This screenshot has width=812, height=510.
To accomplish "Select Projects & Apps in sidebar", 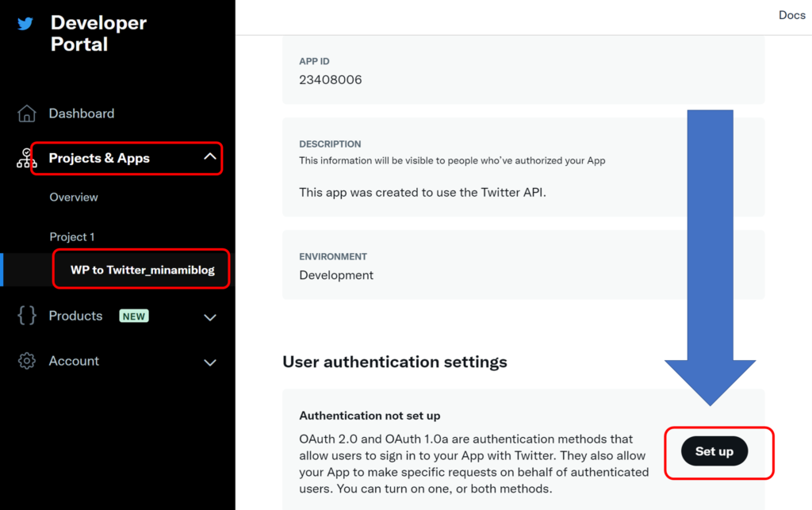I will click(99, 158).
